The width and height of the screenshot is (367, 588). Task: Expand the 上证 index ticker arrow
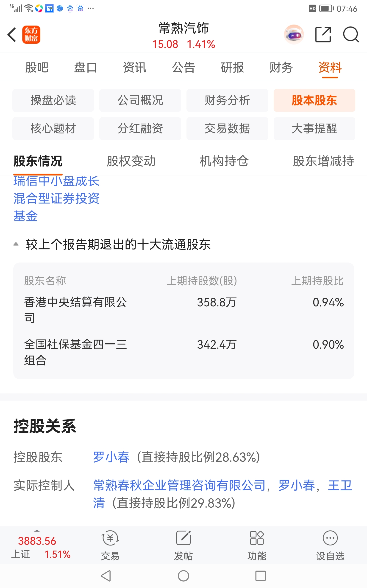[37, 531]
